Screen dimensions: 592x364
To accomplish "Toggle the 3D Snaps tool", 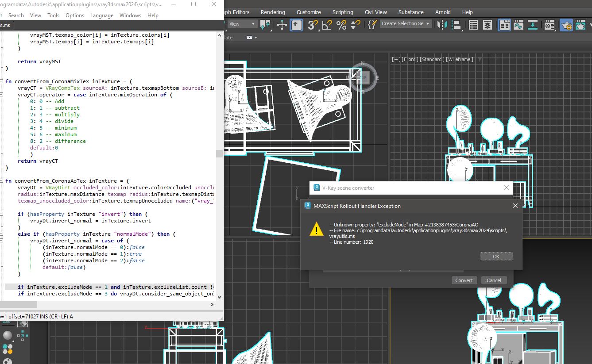I will 313,25.
